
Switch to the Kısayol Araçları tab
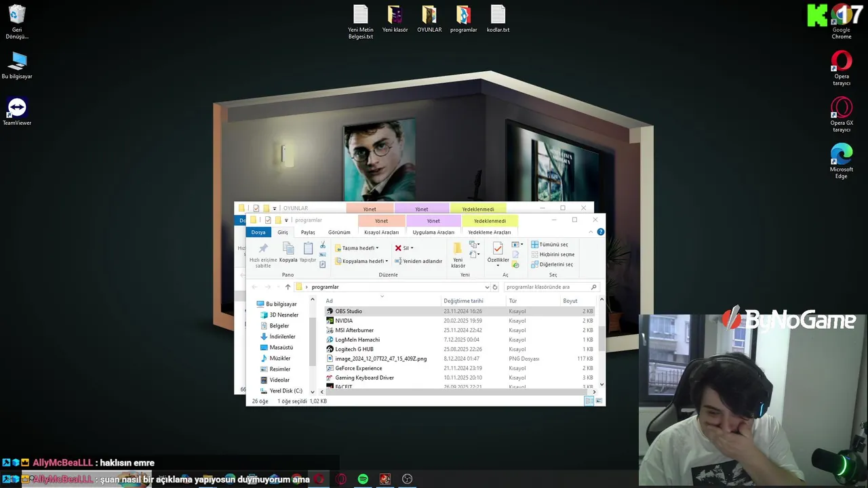click(x=381, y=232)
